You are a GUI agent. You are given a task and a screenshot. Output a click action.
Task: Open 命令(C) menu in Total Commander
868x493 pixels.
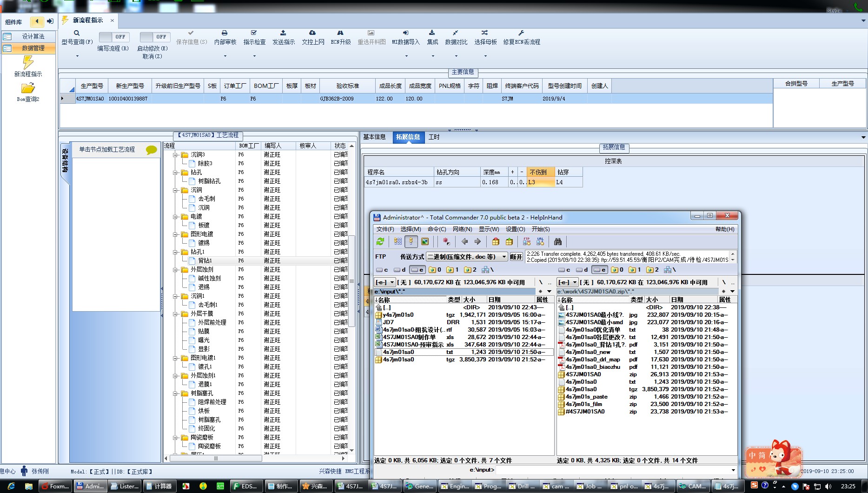437,229
